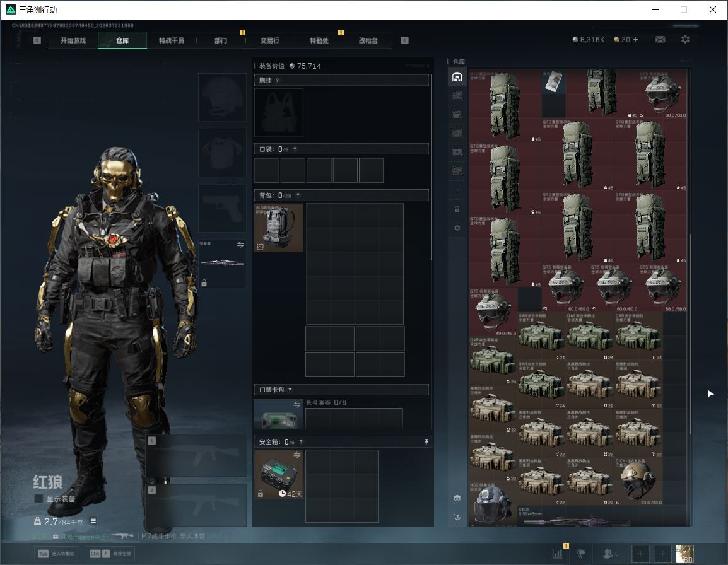Open the help icon beside 胸挂
Screen dimensions: 728x565
[x=277, y=80]
